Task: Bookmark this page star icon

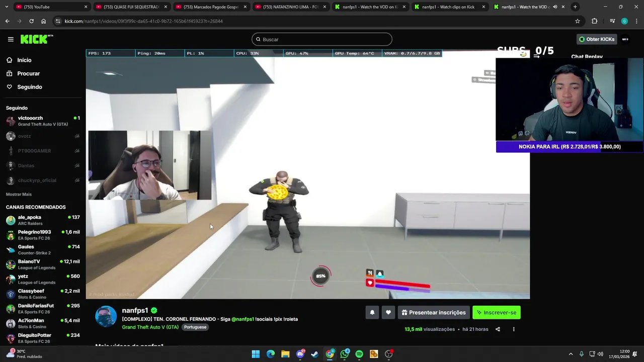Action: point(578,21)
